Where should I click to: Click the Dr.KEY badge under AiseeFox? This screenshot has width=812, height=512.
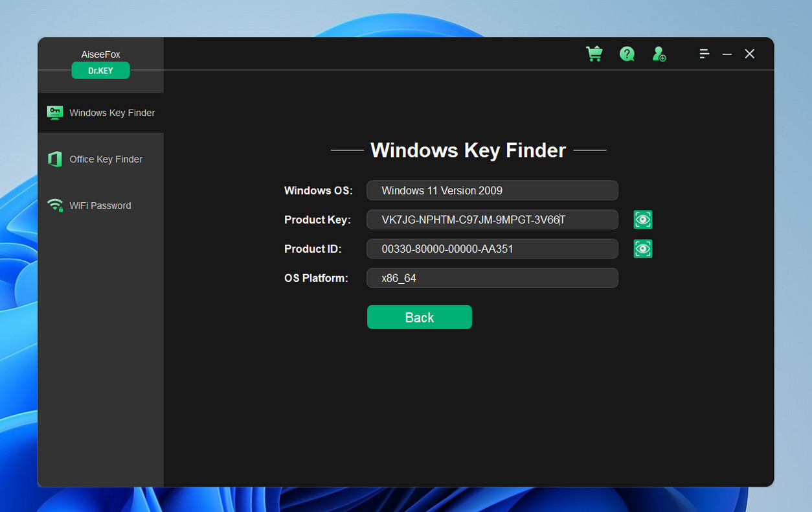click(x=100, y=70)
